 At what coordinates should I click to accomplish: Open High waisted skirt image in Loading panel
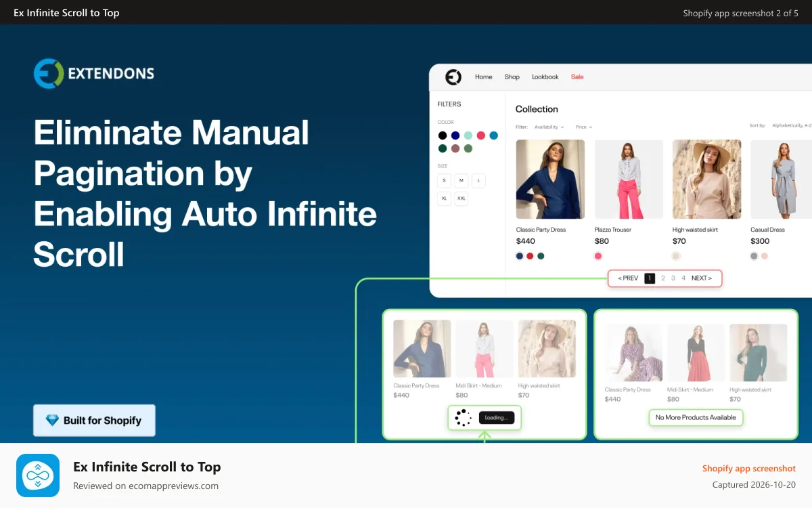[x=547, y=349]
